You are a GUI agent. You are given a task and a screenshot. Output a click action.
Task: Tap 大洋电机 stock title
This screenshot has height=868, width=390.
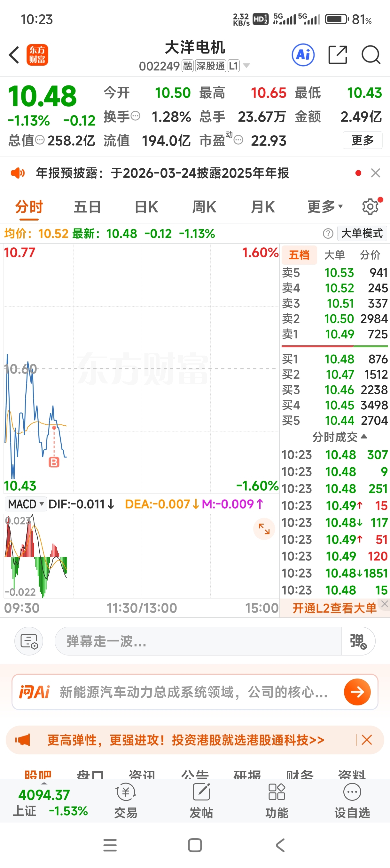(x=195, y=47)
